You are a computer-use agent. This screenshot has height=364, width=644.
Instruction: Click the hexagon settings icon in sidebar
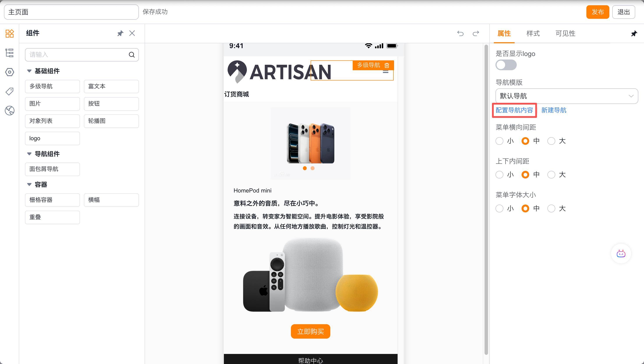click(9, 72)
